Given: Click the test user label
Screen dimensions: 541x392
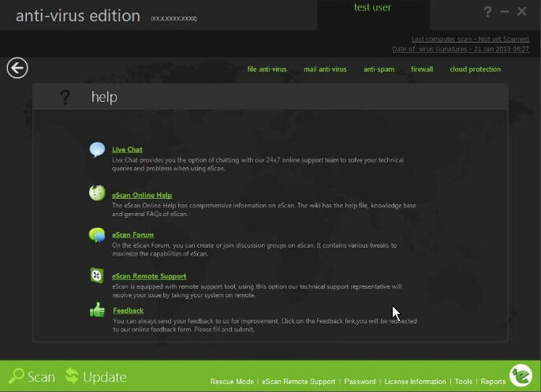Looking at the screenshot, I should tap(372, 7).
